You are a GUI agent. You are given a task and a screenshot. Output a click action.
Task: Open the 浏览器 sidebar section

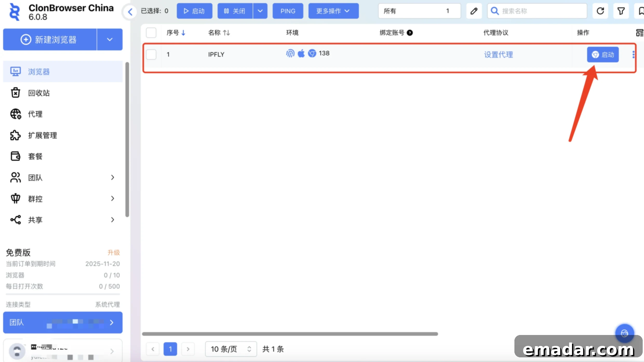pos(63,71)
